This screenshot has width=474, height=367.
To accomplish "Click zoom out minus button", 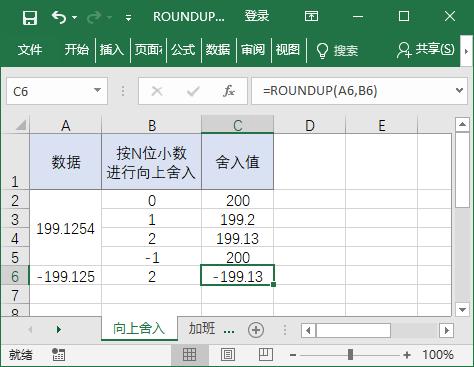I will pos(293,355).
